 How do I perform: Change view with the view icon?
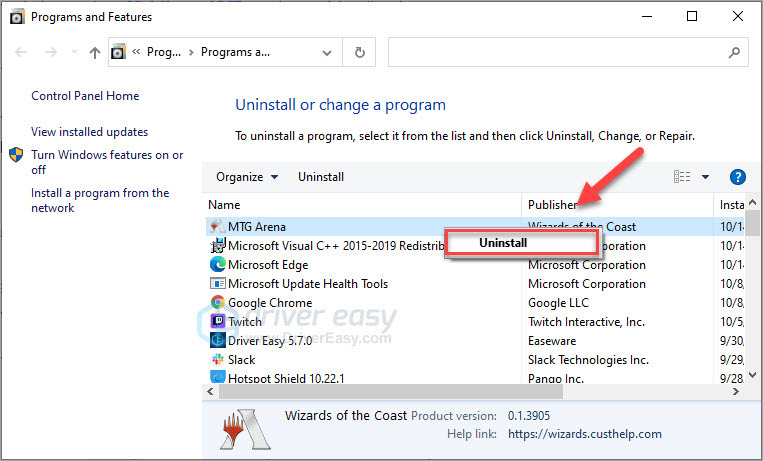pos(682,177)
